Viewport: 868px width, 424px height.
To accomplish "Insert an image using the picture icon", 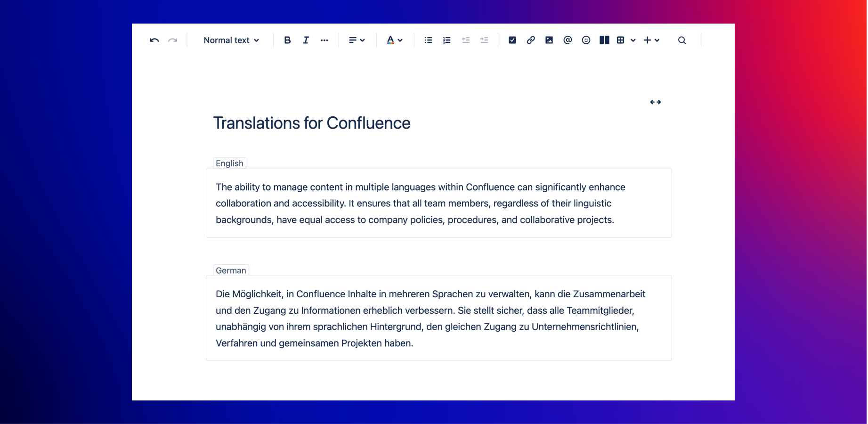I will 549,41.
